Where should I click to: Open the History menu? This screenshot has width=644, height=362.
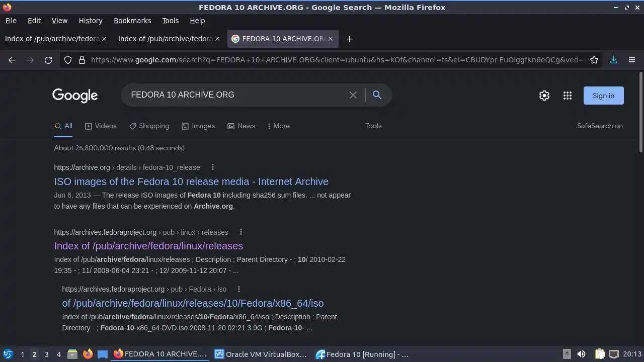91,21
